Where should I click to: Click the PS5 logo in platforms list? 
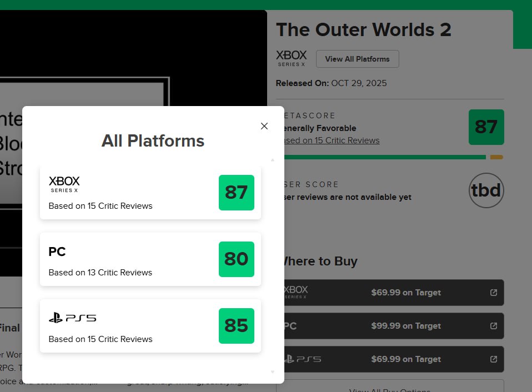pos(72,318)
